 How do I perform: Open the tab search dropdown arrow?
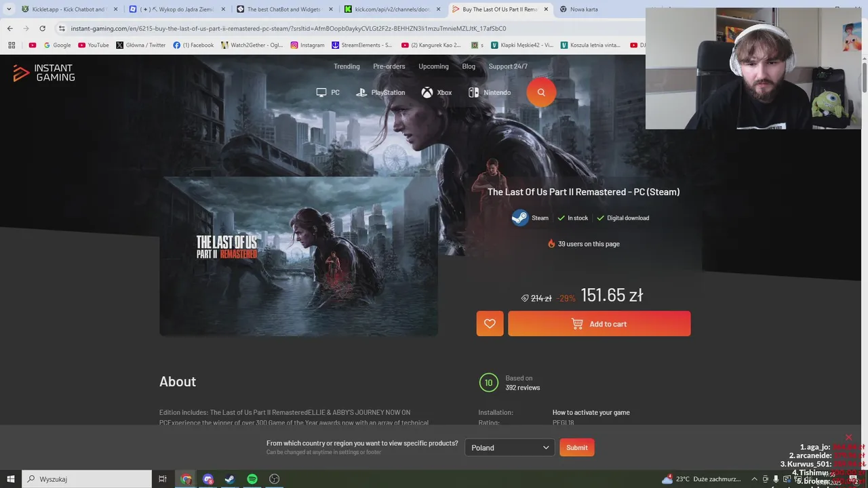click(x=9, y=9)
